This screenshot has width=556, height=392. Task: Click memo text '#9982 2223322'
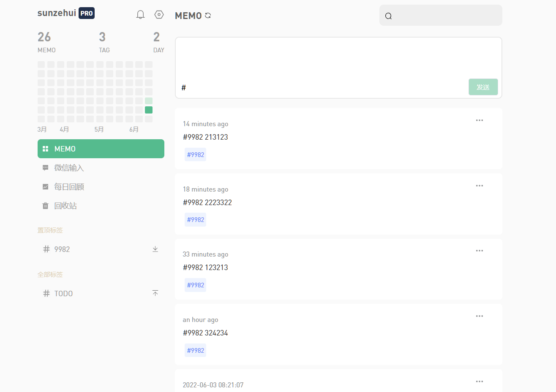[x=207, y=203]
